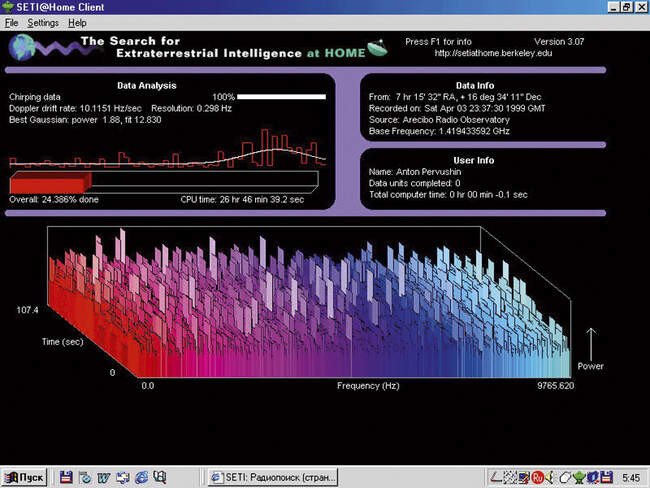Click 'Data units completed: 0' text

pos(414,183)
